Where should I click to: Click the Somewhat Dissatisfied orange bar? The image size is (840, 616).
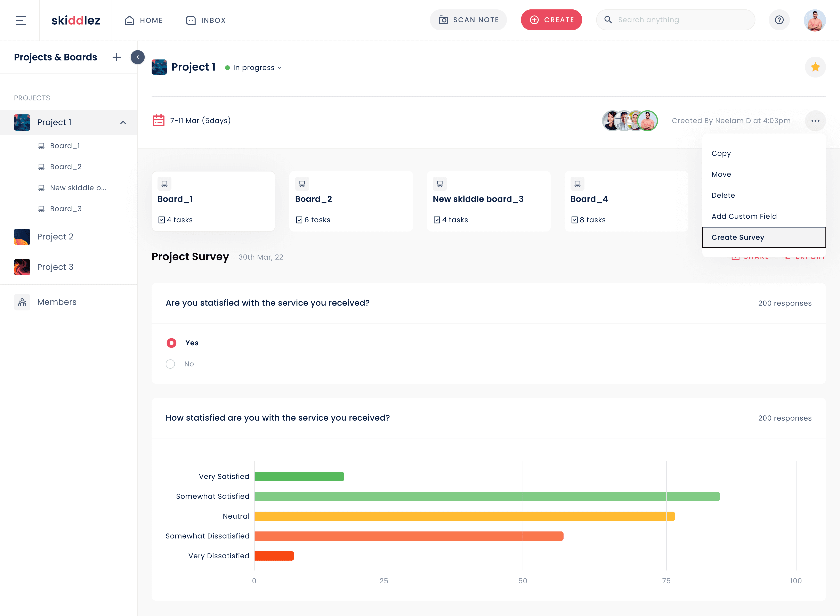click(409, 536)
